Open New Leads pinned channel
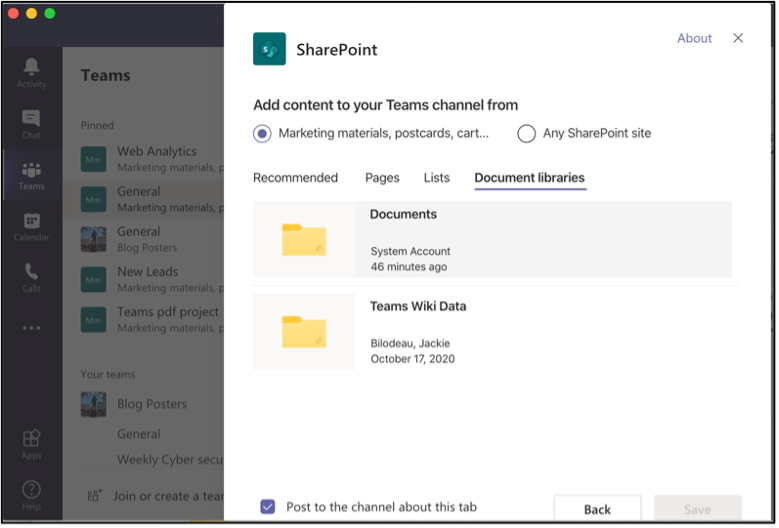This screenshot has height=528, width=779. coord(144,280)
